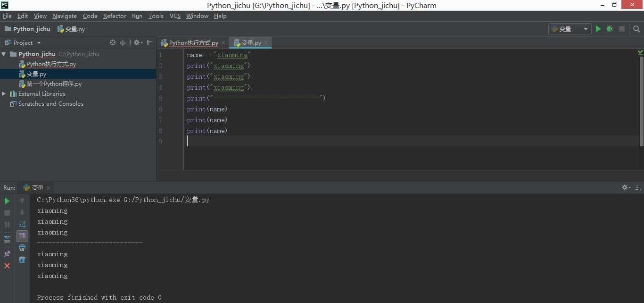The image size is (644, 303).
Task: Clear all console output trash icon
Action: (x=22, y=260)
